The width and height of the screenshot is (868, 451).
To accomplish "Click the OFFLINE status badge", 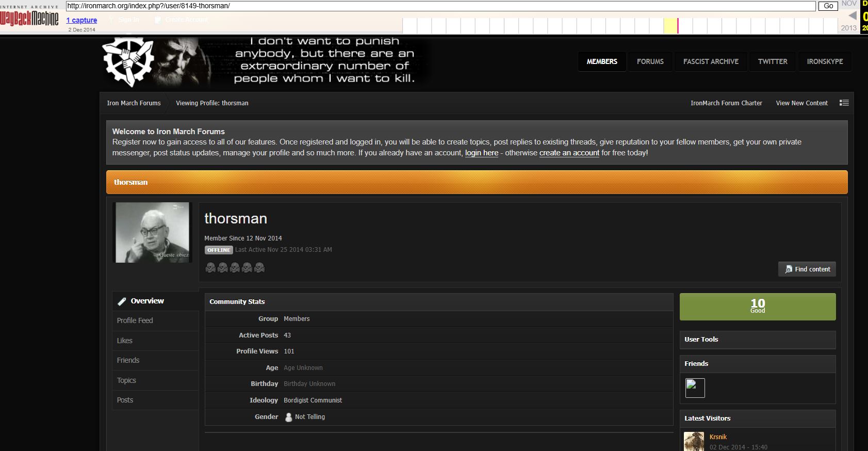I will 219,250.
